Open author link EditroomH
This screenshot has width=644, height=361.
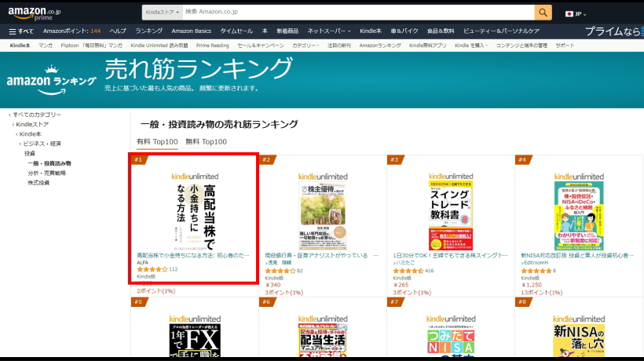tap(535, 263)
